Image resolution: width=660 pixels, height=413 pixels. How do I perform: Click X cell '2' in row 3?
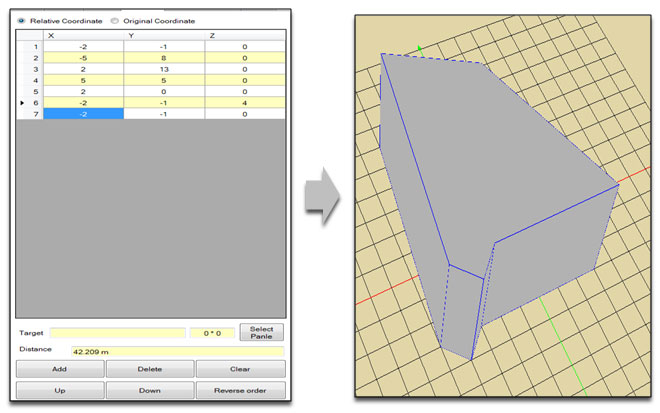point(83,69)
